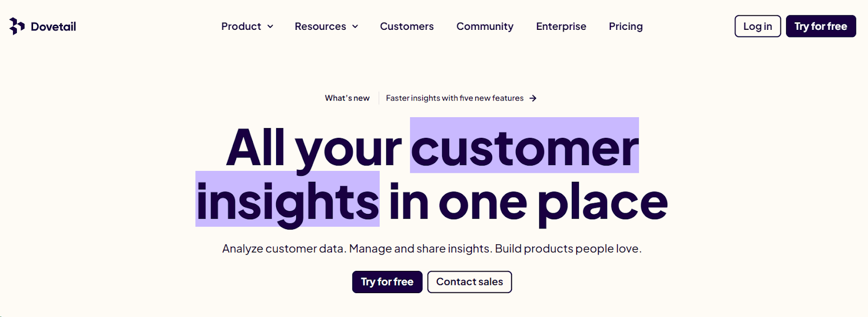Navigate to the Enterprise page

(x=561, y=26)
